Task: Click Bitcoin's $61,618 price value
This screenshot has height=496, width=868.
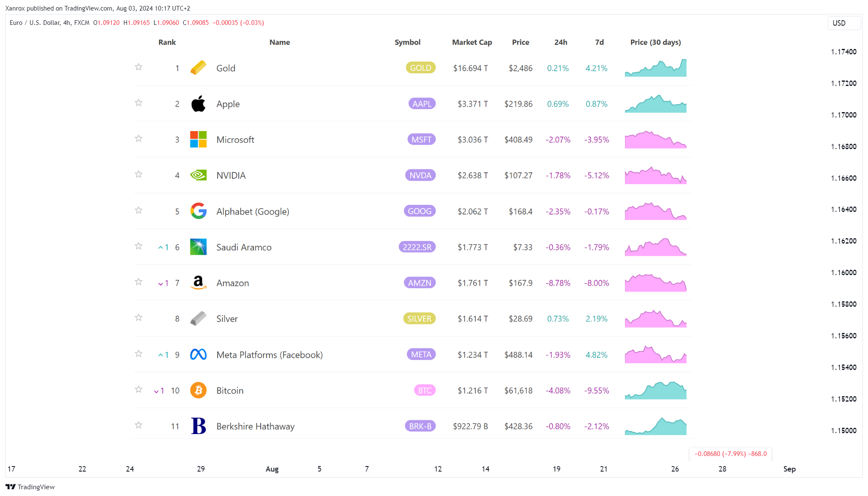Action: point(518,390)
